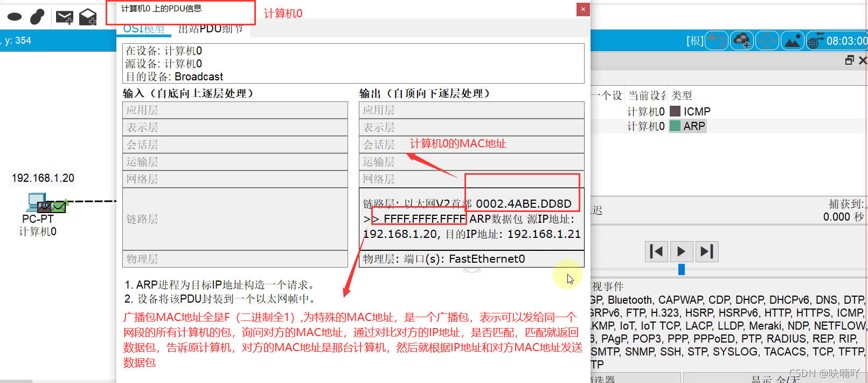Click the globe Environment icon next to time
The height and width of the screenshot is (383, 868).
[x=815, y=40]
